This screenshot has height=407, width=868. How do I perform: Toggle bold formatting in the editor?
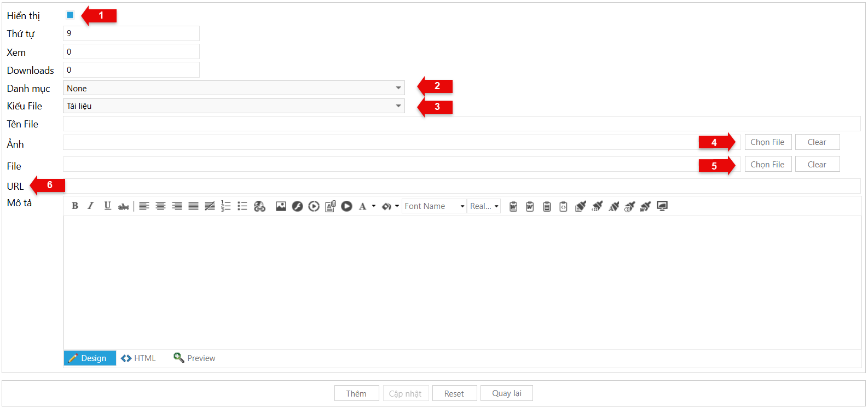pyautogui.click(x=75, y=206)
